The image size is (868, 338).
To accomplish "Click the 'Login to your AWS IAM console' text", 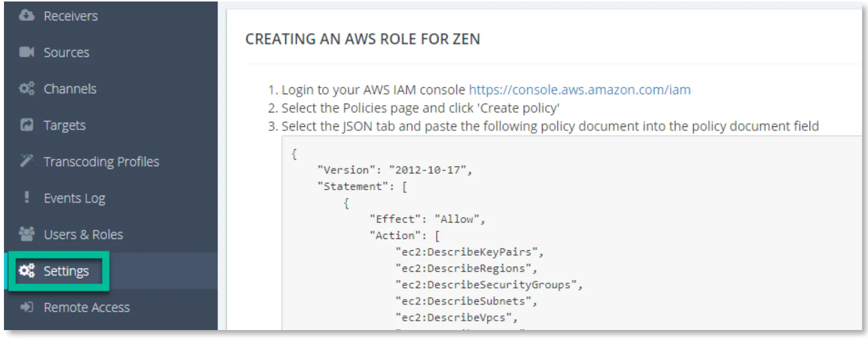I will (x=374, y=90).
